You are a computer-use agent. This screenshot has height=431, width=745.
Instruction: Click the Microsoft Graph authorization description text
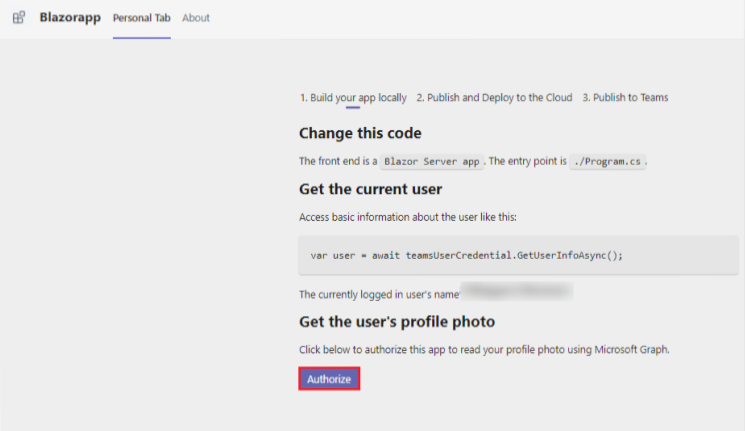[484, 350]
